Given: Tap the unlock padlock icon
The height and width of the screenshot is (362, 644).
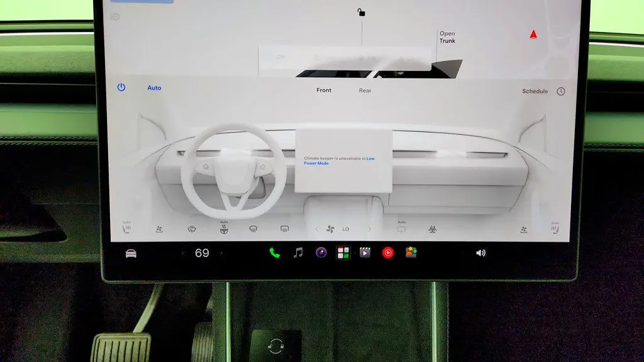Looking at the screenshot, I should point(361,13).
